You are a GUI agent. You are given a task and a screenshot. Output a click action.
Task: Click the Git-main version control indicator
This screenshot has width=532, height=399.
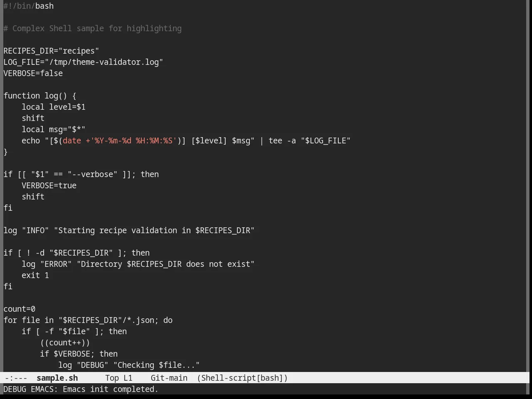[x=169, y=378]
